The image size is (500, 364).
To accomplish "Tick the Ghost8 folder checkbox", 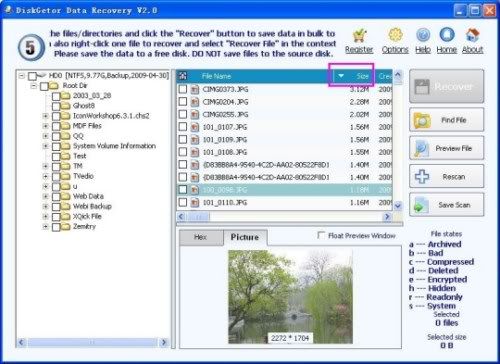I will [x=56, y=107].
